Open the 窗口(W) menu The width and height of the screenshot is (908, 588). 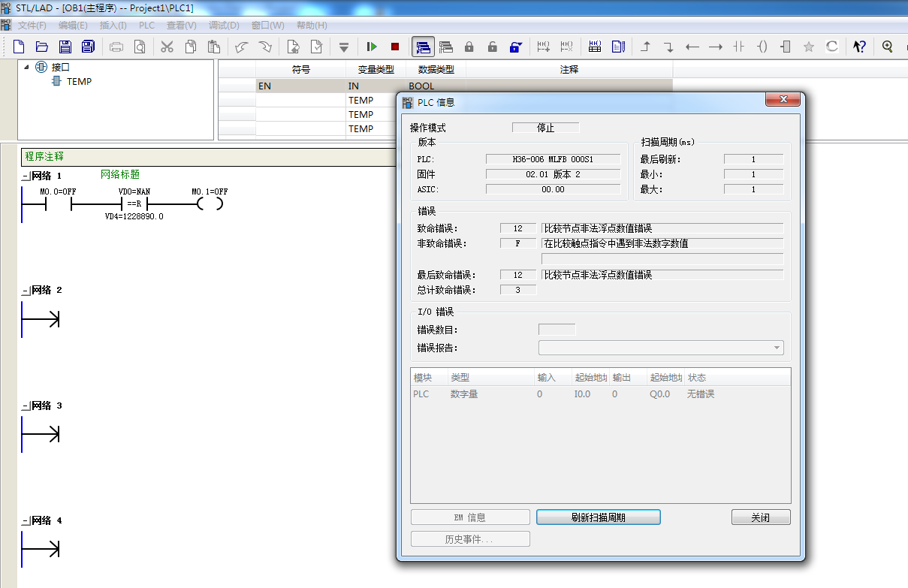267,25
